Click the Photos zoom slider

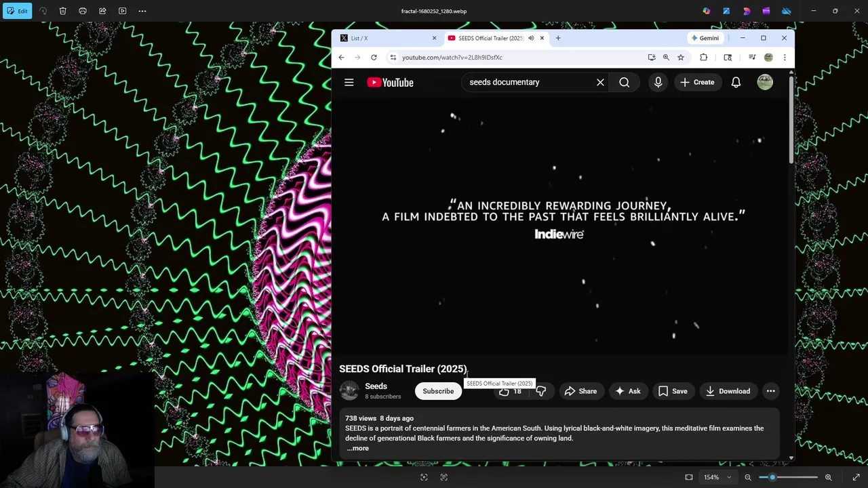(x=789, y=477)
